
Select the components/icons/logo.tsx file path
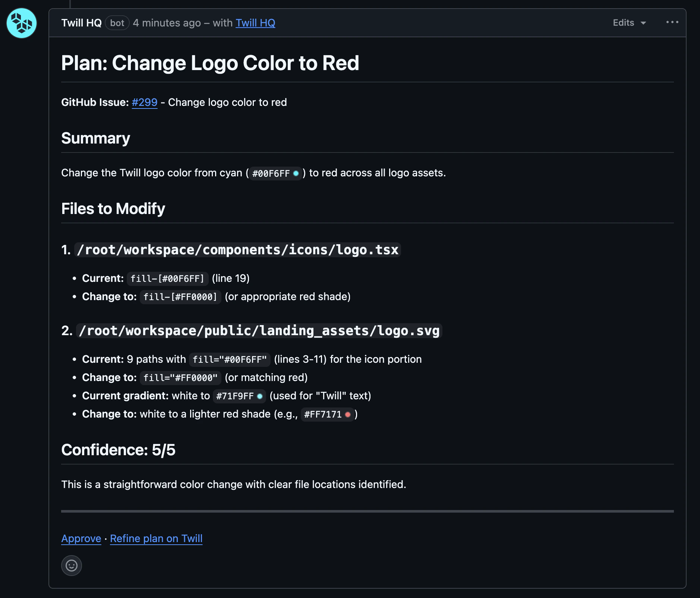coord(238,250)
